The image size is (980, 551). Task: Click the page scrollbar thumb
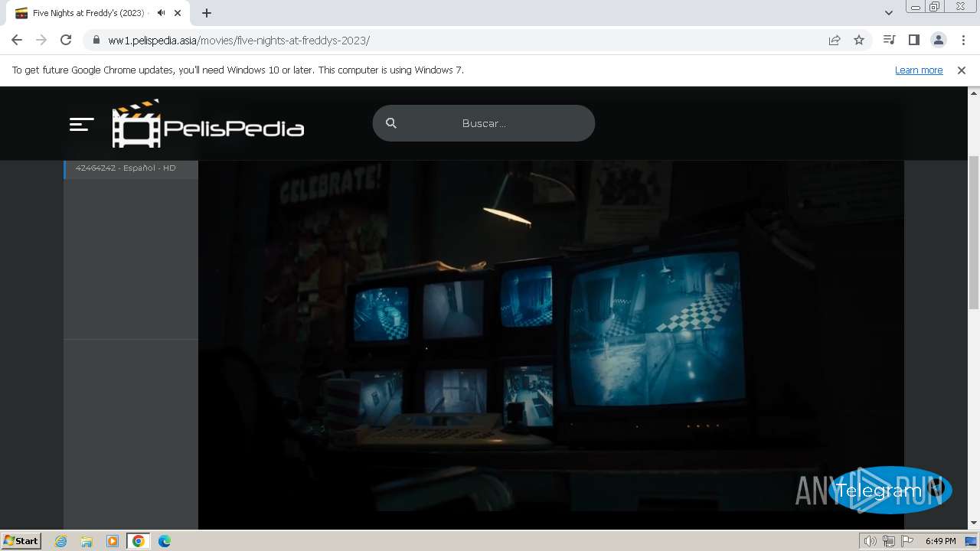pyautogui.click(x=974, y=232)
